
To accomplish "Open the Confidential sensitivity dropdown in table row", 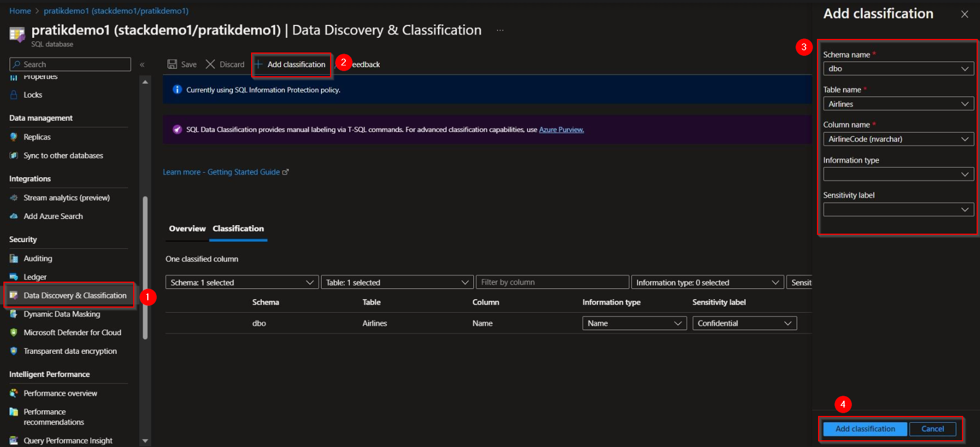I will point(744,323).
